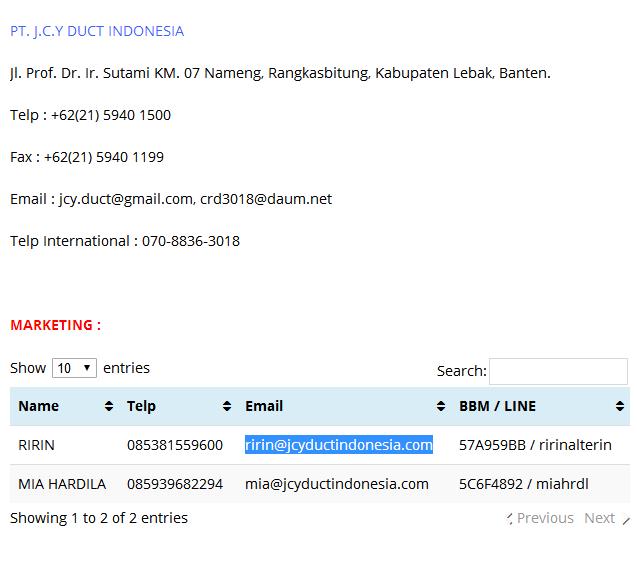
Task: Open the PT. J.C.Y DUCT INDONESIA heading link
Action: [97, 31]
